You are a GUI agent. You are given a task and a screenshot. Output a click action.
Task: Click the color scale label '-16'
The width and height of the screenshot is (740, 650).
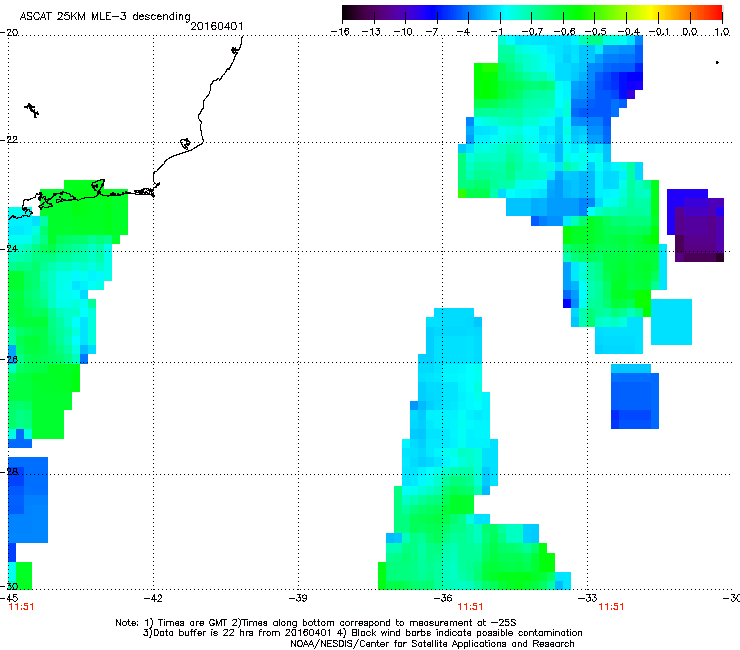pos(340,32)
